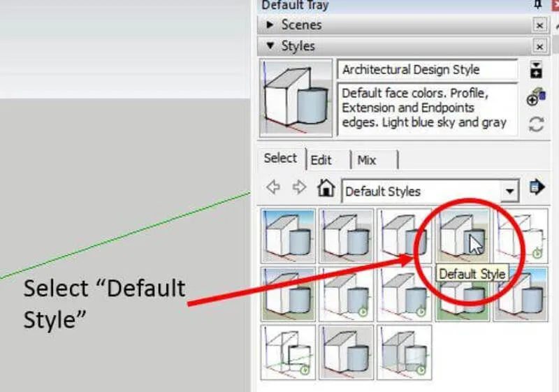Close the Styles panel
Screen dimensions: 559x392
(539, 46)
